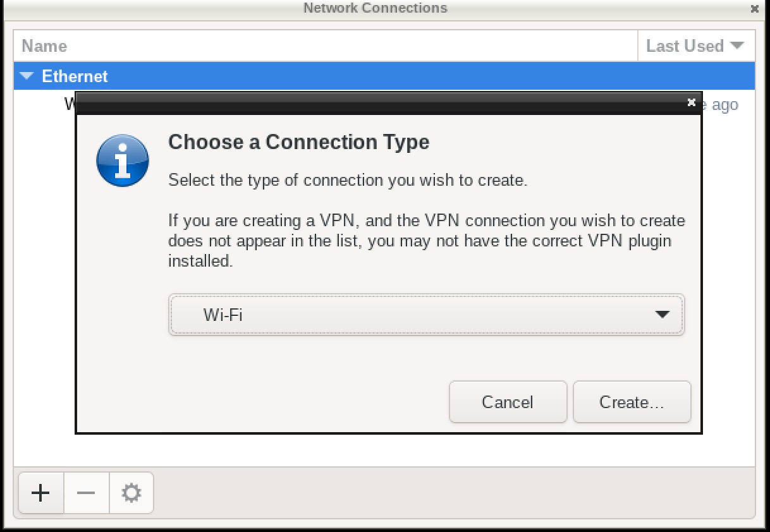Screen dimensions: 770x532
Task: Click the VPN plugin explanation text
Action: tap(426, 241)
